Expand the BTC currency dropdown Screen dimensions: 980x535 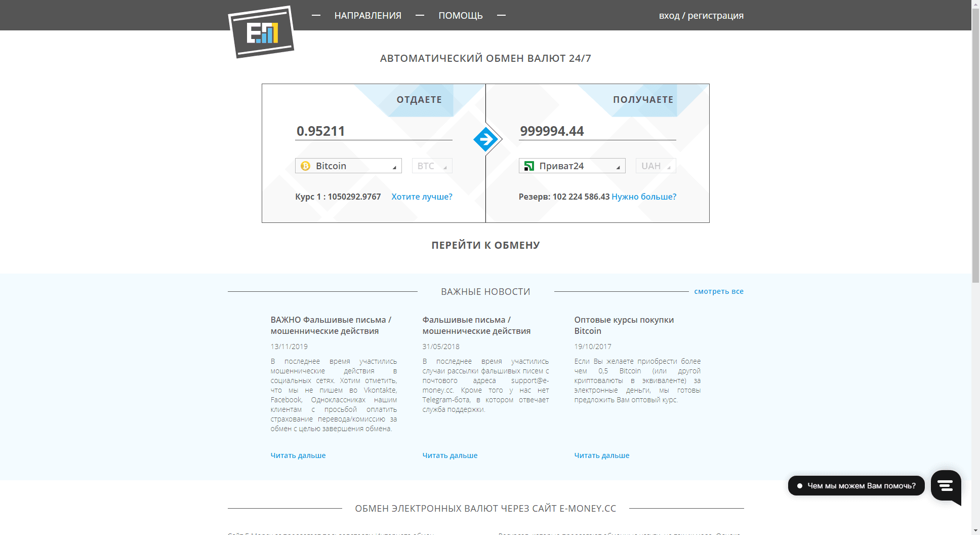[x=432, y=166]
